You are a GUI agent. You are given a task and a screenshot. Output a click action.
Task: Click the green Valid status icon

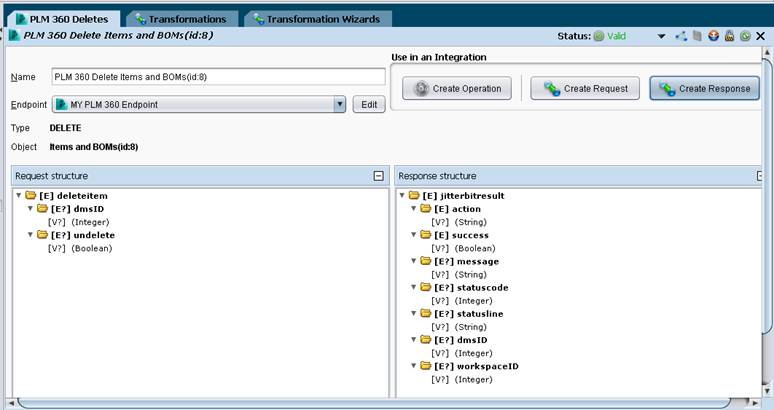click(599, 36)
